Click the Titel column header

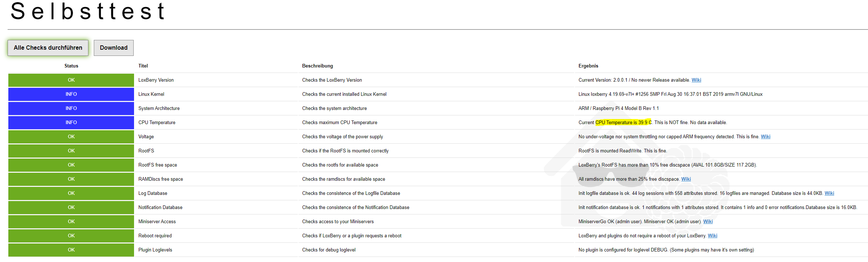(x=143, y=66)
